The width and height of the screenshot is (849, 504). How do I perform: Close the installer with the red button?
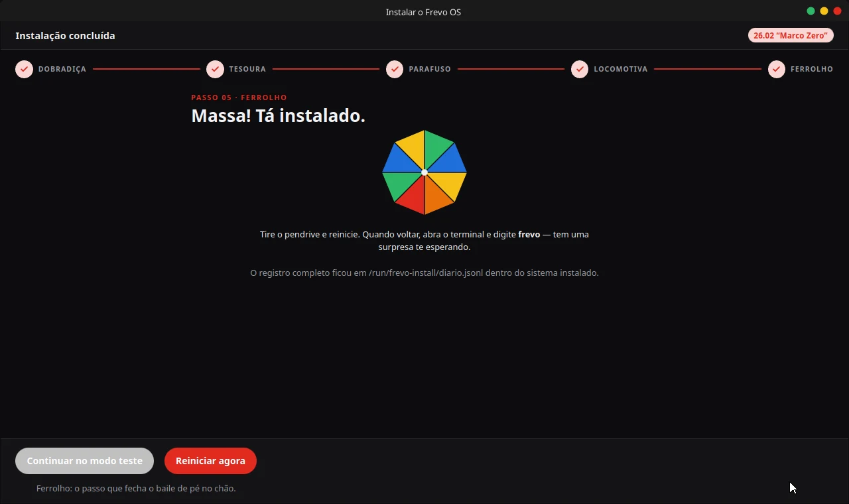[x=837, y=11]
